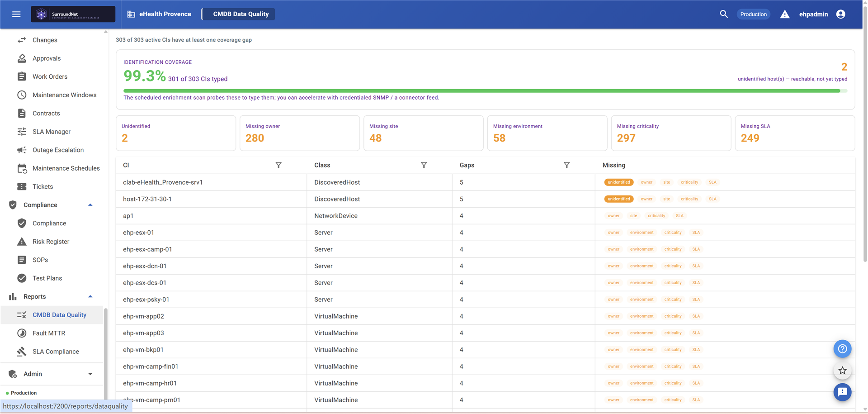Click the Gaps column filter icon
The width and height of the screenshot is (868, 414).
coord(566,165)
